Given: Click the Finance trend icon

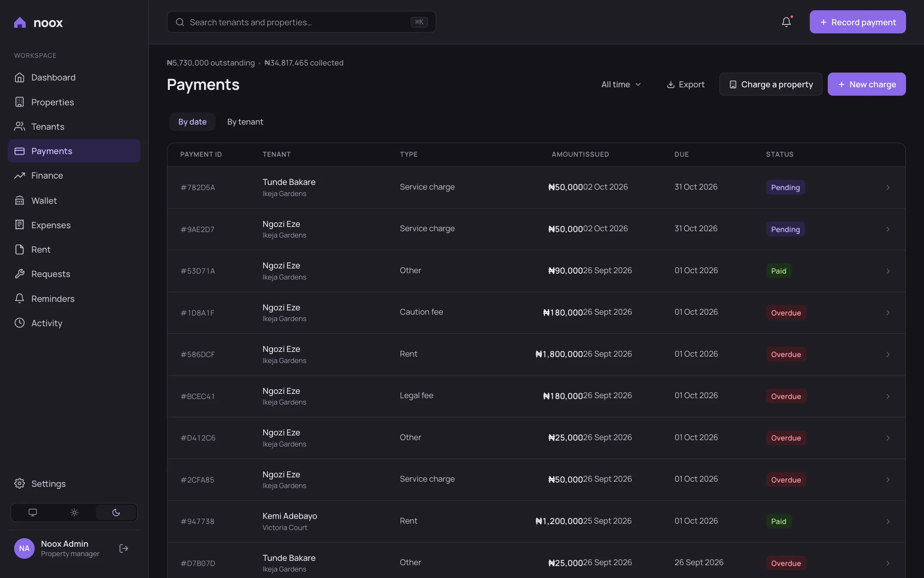Looking at the screenshot, I should coord(20,176).
